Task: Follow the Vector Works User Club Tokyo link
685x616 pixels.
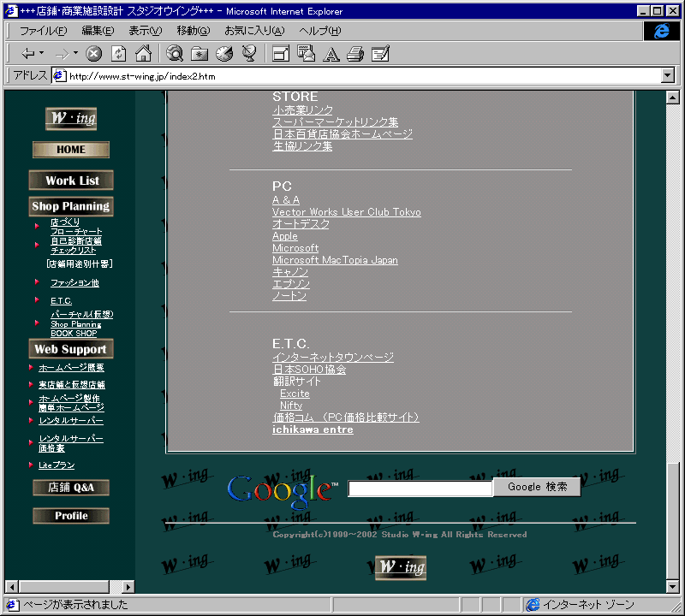Action: point(347,212)
